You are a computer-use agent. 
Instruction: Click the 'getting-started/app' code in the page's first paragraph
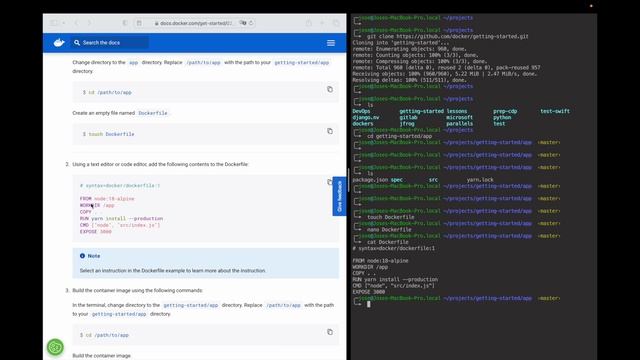301,62
